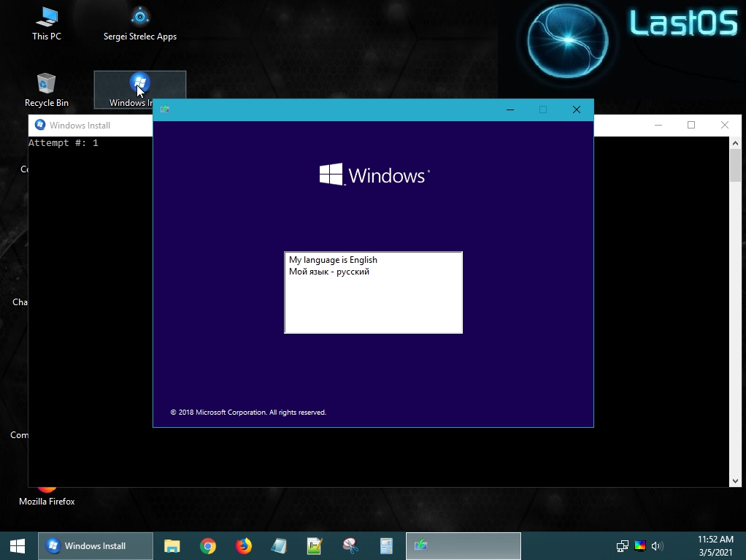This screenshot has width=746, height=560.
Task: Close the Windows Install console window
Action: [725, 125]
